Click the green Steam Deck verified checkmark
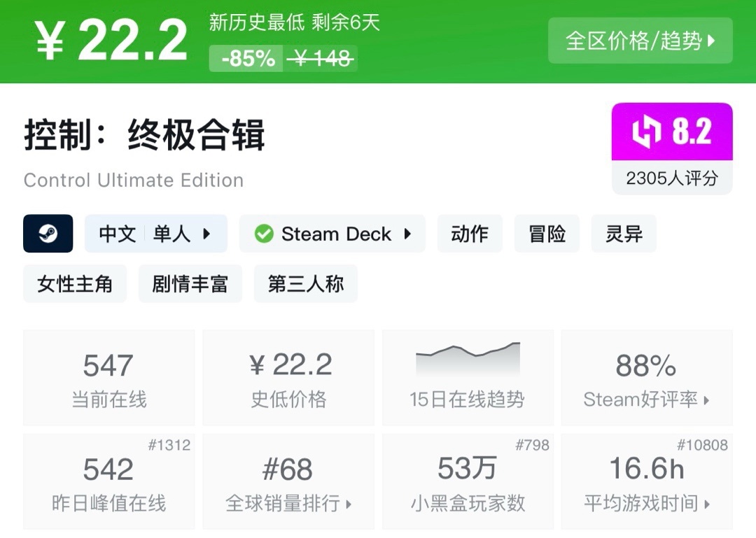756x538 pixels. click(264, 234)
